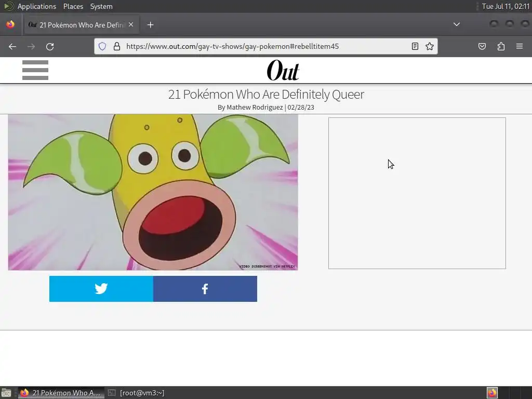Click the Out magazine logo
Image resolution: width=532 pixels, height=399 pixels.
[x=283, y=70]
